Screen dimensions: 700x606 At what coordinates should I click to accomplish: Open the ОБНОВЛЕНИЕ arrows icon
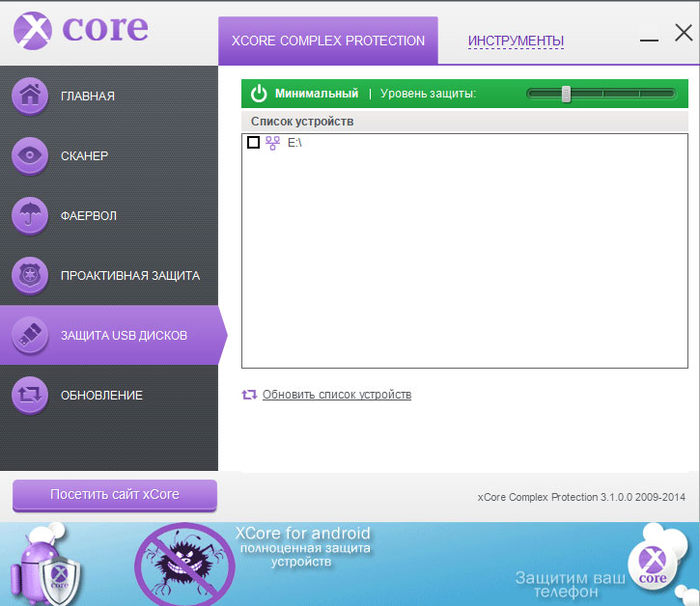pyautogui.click(x=30, y=395)
